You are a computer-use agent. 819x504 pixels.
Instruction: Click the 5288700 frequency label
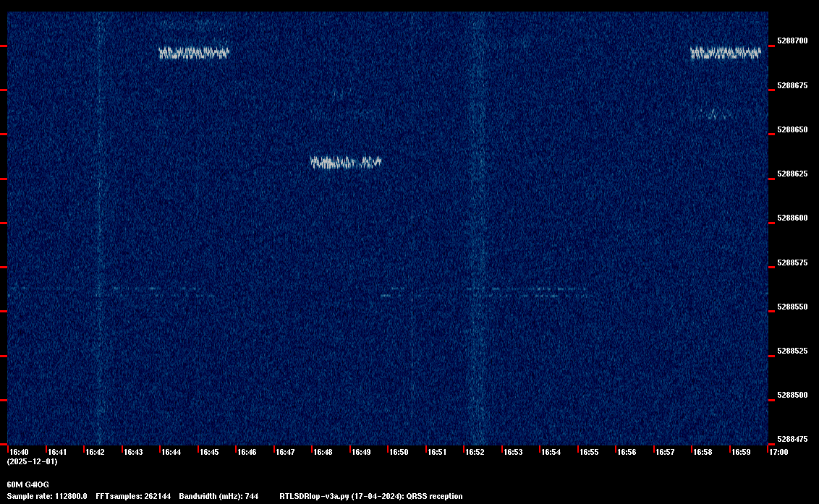coord(792,40)
